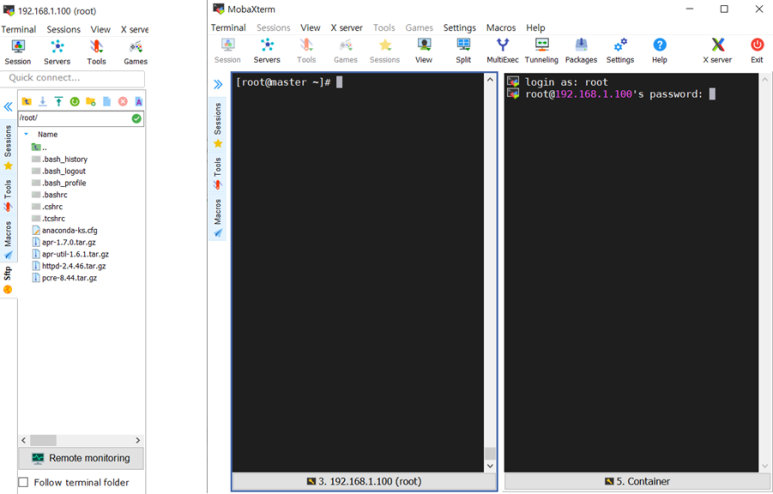Image resolution: width=773 pixels, height=494 pixels.
Task: Open the Tunneling tool
Action: pyautogui.click(x=541, y=51)
